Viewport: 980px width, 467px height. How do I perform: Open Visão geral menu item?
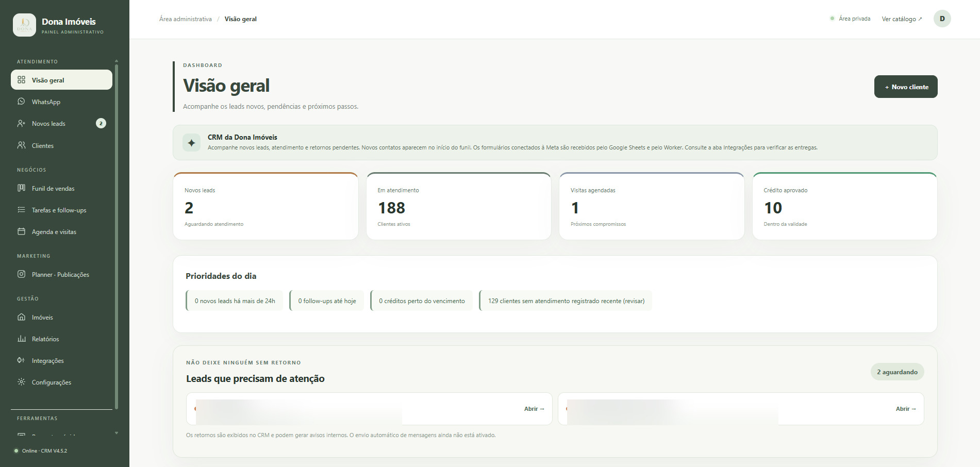pos(61,80)
